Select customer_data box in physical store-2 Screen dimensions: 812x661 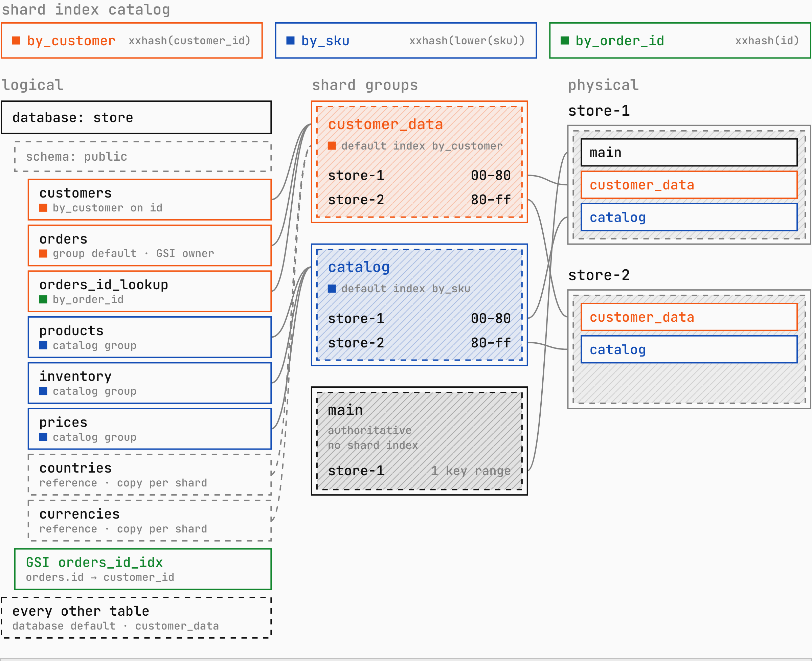pos(689,317)
